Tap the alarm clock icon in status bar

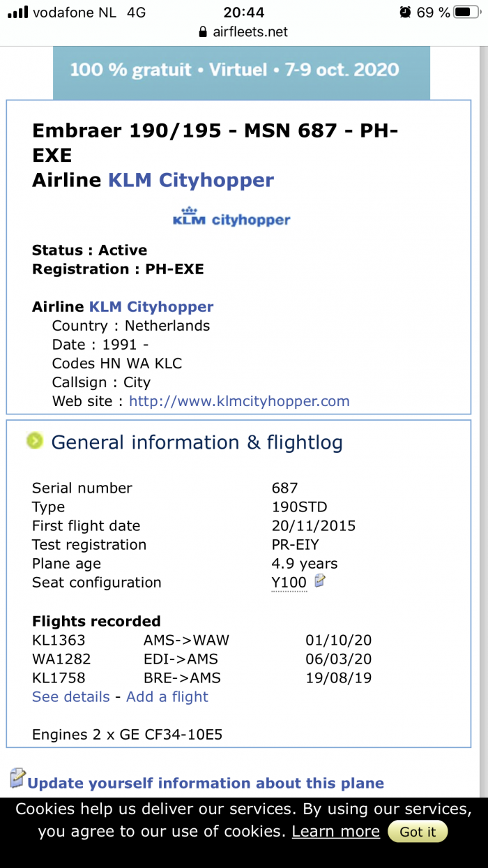point(405,12)
